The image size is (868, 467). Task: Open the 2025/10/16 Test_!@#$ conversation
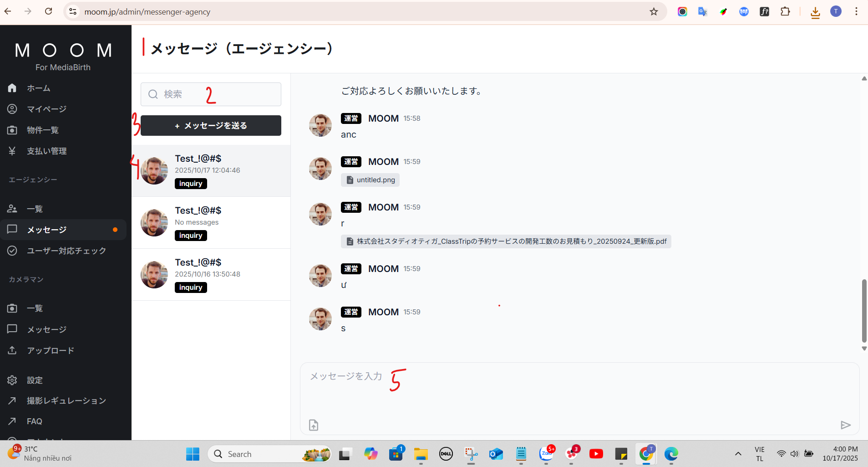211,274
